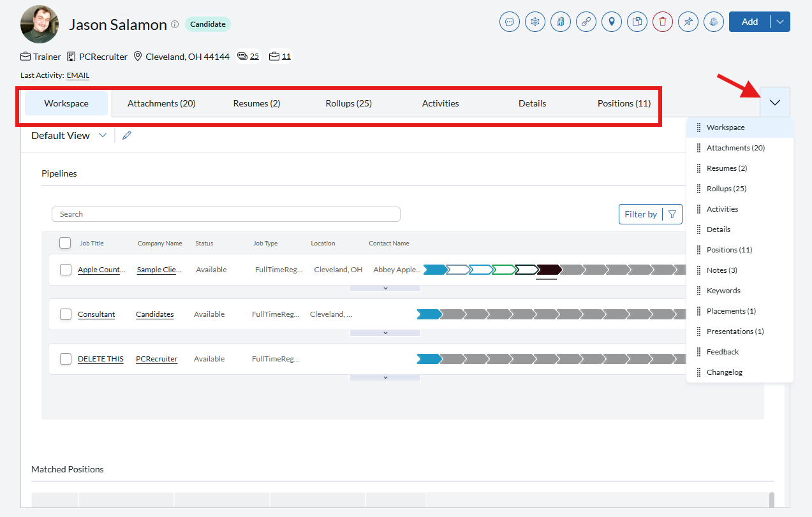
Task: Click the chat message bubble icon
Action: click(x=510, y=22)
